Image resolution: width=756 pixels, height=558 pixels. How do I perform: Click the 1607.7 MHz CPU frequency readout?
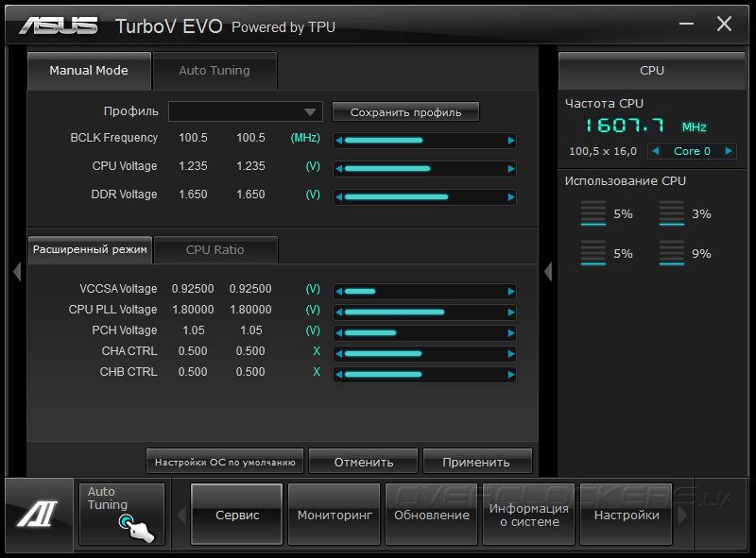point(645,126)
